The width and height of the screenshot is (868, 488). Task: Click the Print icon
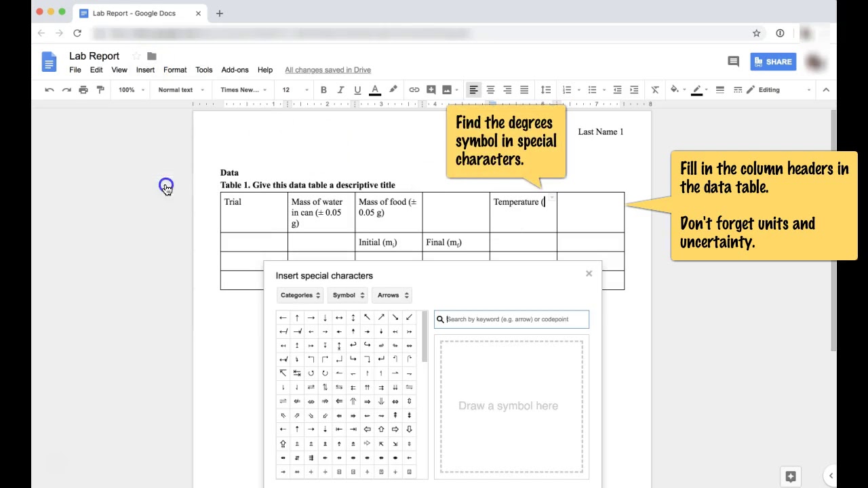pos(83,89)
